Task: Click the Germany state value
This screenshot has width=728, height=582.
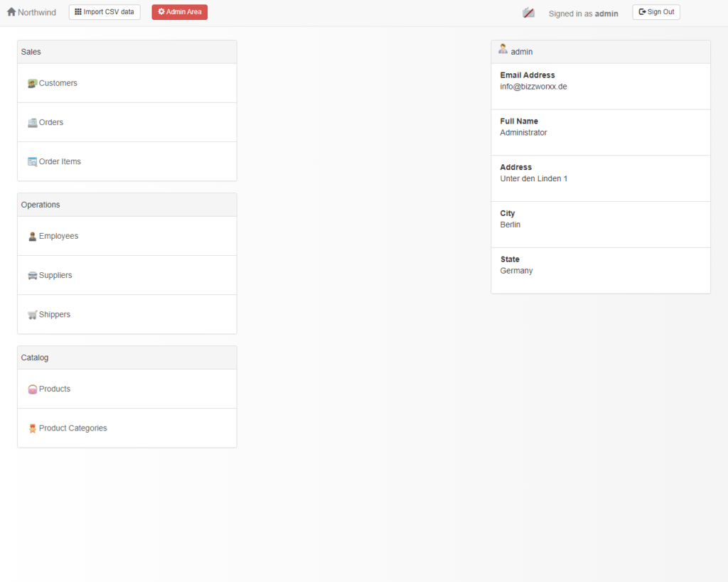Action: [516, 271]
